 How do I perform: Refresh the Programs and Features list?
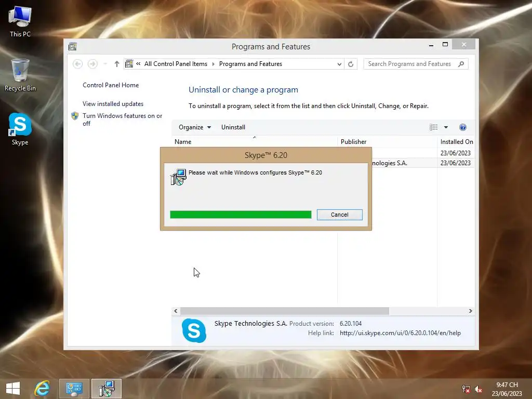pos(351,64)
